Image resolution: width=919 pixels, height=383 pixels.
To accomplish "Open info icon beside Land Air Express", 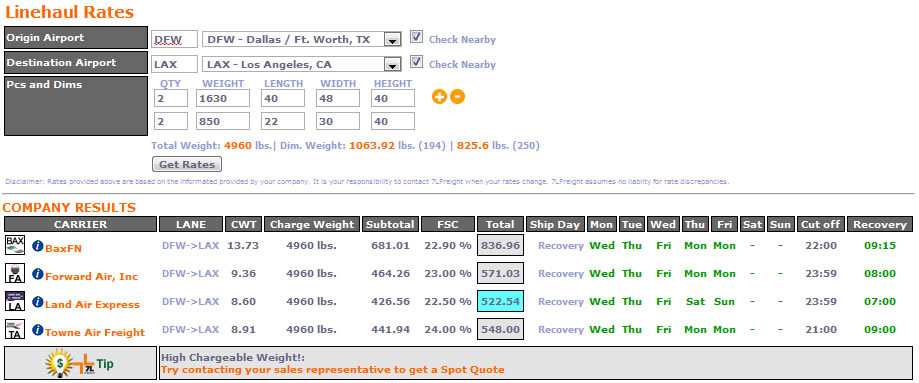I will point(38,302).
